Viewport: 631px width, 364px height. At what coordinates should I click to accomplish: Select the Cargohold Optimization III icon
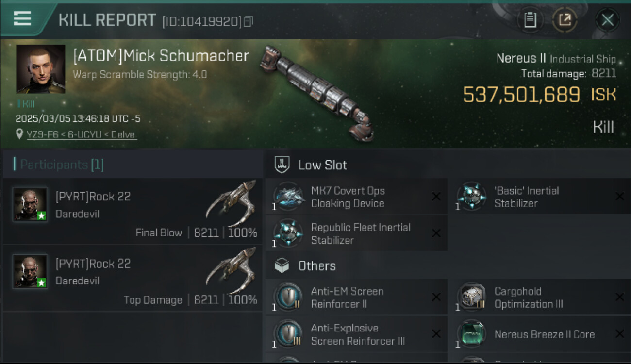coord(472,298)
